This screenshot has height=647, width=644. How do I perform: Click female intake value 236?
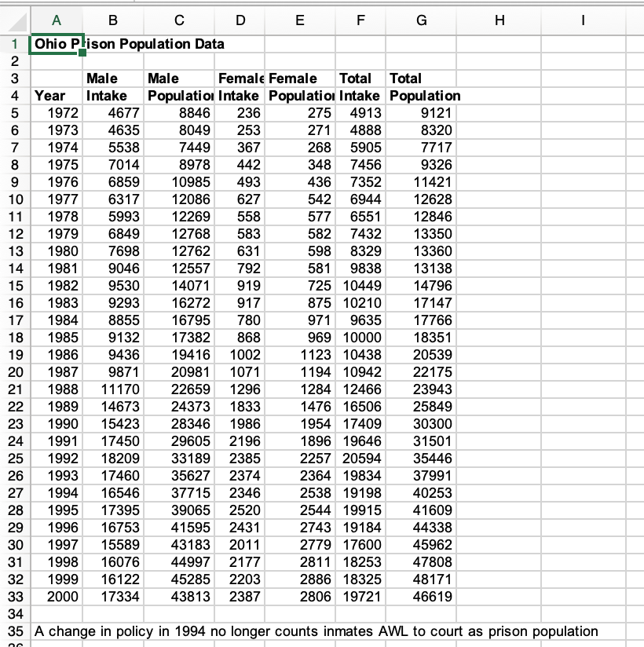click(x=240, y=113)
